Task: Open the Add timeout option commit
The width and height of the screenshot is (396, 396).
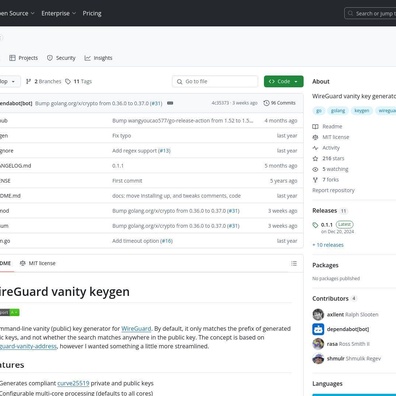Action: coord(135,241)
